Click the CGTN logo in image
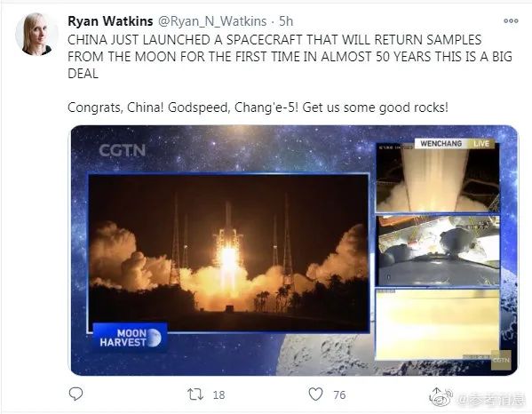The width and height of the screenshot is (532, 414). pos(123,150)
